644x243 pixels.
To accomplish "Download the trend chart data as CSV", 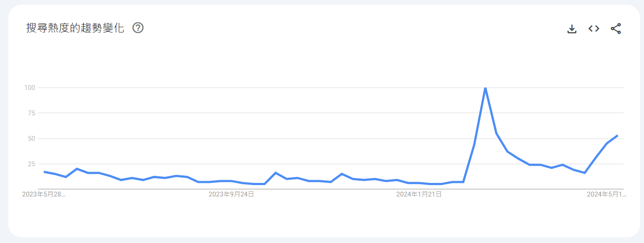I will (x=572, y=29).
